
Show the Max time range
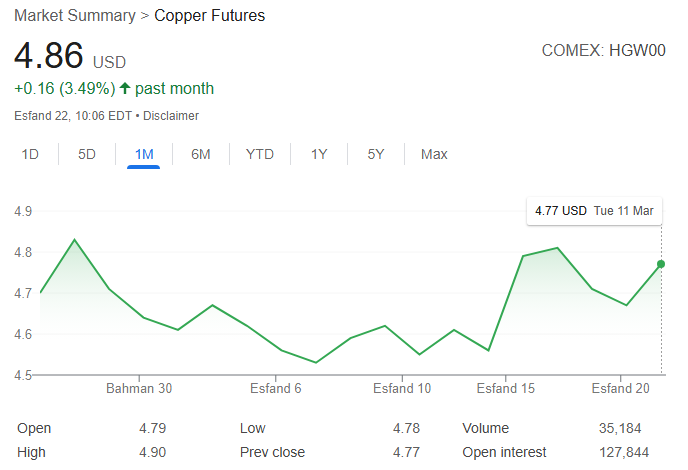pyautogui.click(x=434, y=154)
